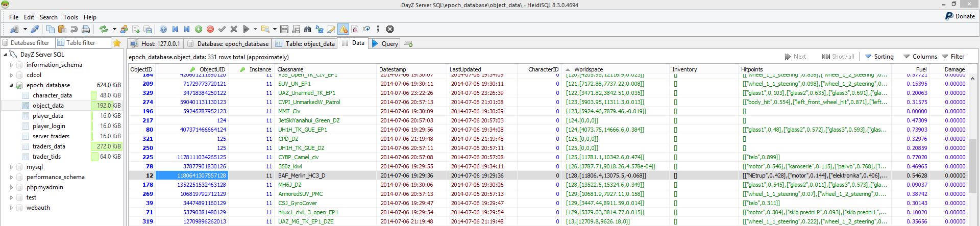Viewport: 980px width, 226px height.
Task: Open the Tools menu
Action: tap(70, 17)
